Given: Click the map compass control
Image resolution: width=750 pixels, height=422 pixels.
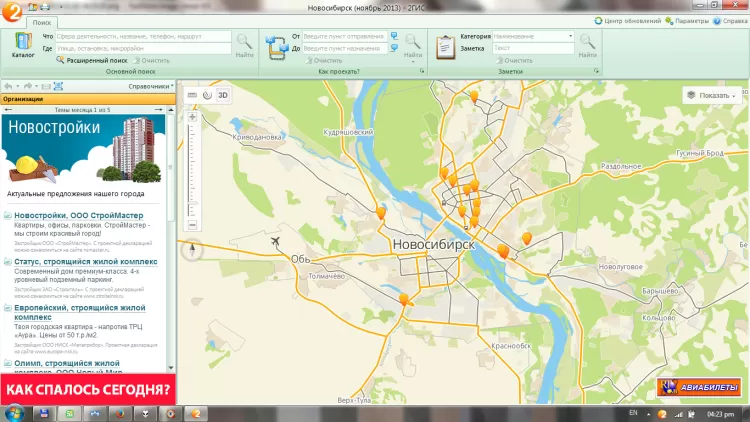Looking at the screenshot, I should pyautogui.click(x=192, y=249).
